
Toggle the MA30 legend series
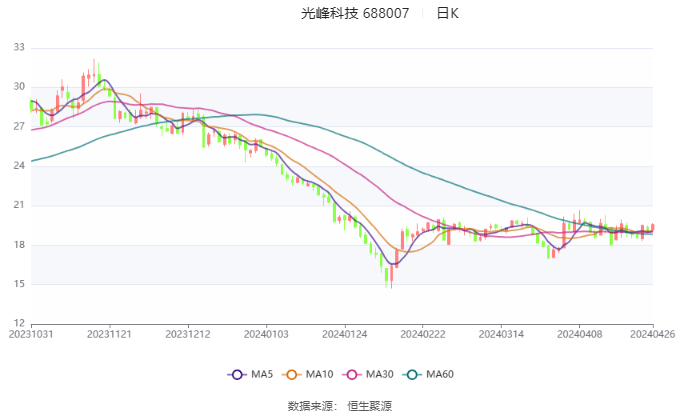[x=368, y=374]
